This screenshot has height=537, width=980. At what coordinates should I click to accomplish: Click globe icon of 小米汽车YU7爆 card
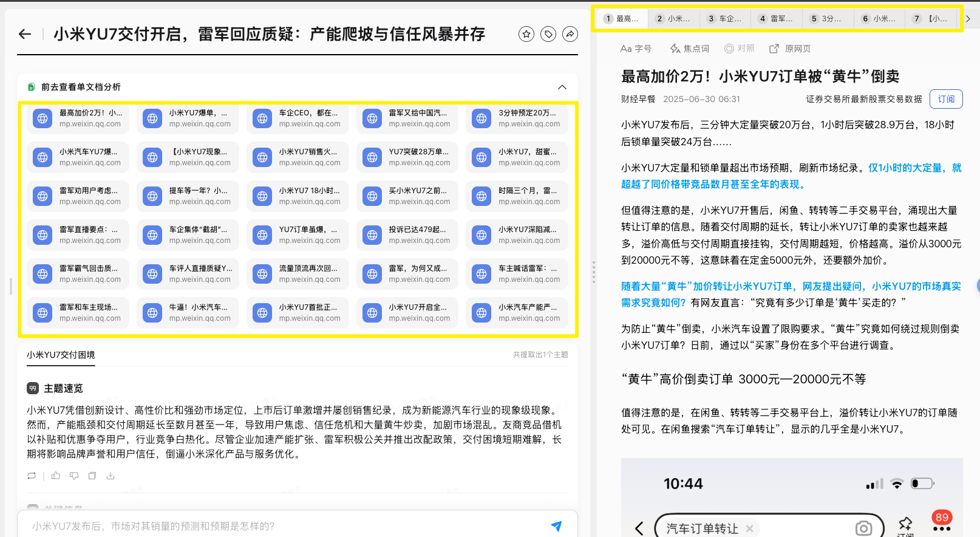coord(43,157)
